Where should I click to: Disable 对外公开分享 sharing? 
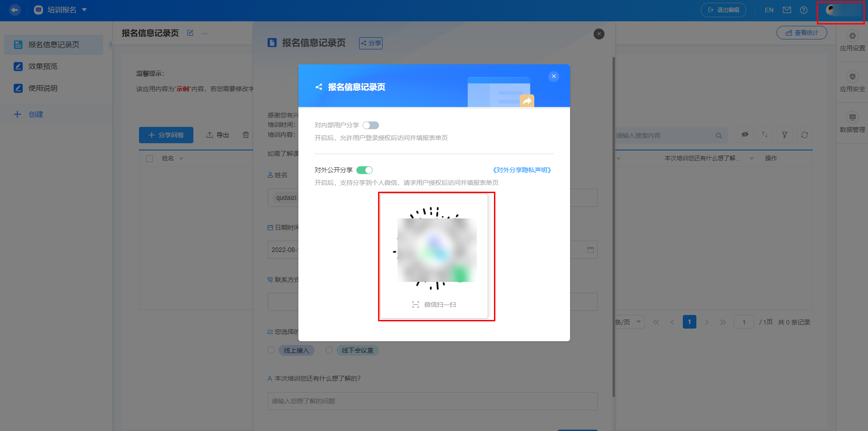click(364, 170)
